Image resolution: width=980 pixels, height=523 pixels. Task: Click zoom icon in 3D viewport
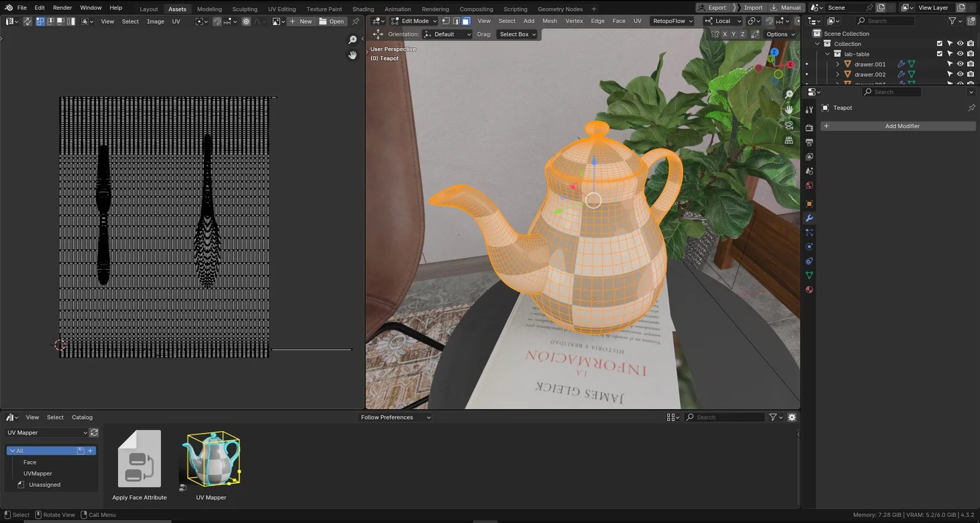coord(789,94)
